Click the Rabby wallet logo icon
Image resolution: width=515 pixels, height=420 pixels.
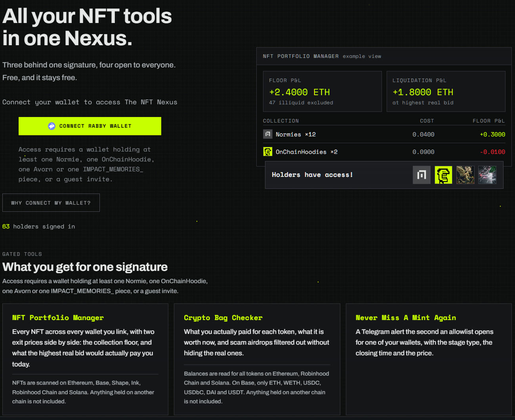click(51, 126)
